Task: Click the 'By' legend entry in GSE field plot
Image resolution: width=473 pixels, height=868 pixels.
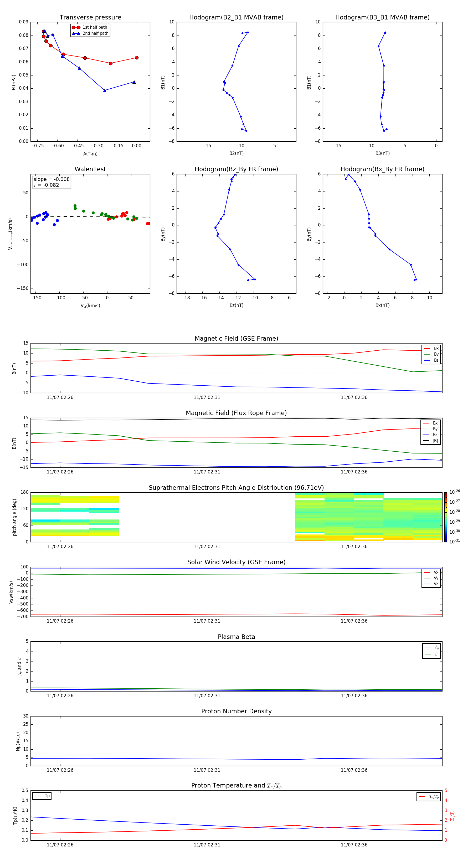Action: tap(431, 355)
